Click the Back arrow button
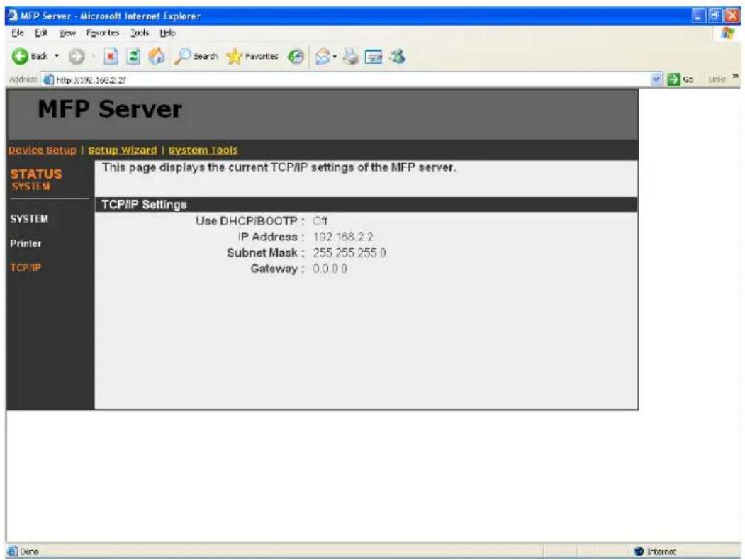Image resolution: width=745 pixels, height=560 pixels. [x=30, y=56]
